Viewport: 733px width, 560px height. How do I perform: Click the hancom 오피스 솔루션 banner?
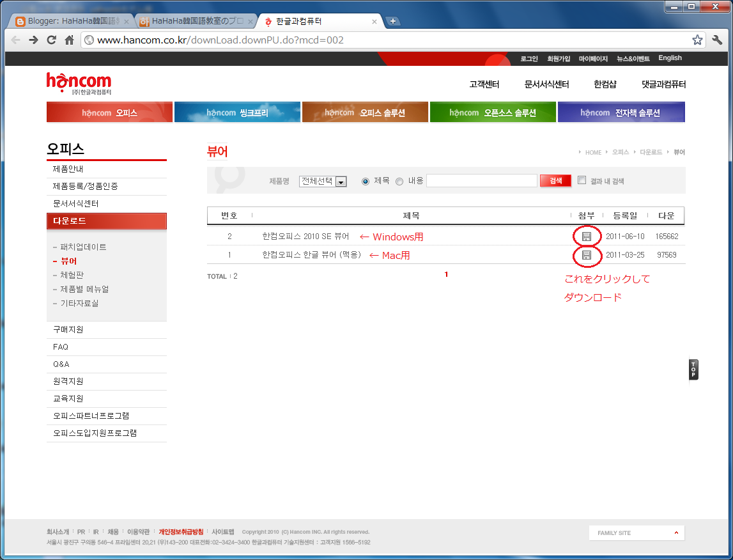point(365,112)
